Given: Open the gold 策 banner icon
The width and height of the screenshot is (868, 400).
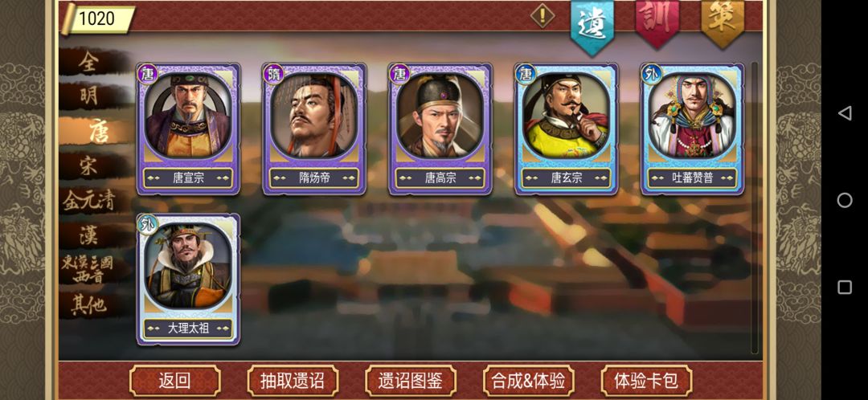Looking at the screenshot, I should click(x=723, y=22).
